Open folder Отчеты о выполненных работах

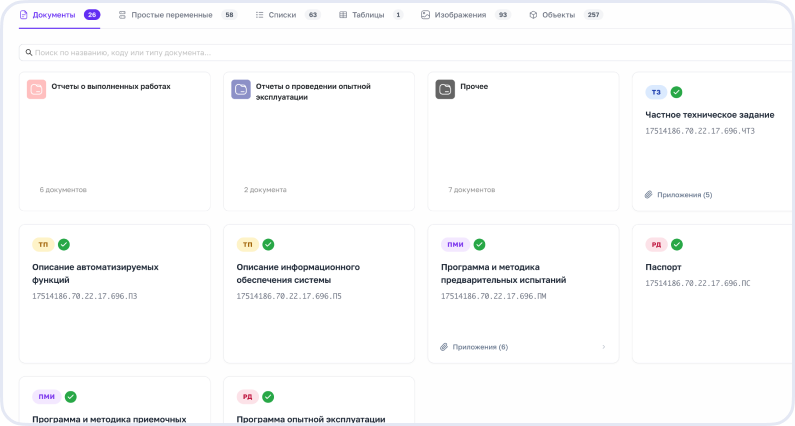pyautogui.click(x=111, y=86)
